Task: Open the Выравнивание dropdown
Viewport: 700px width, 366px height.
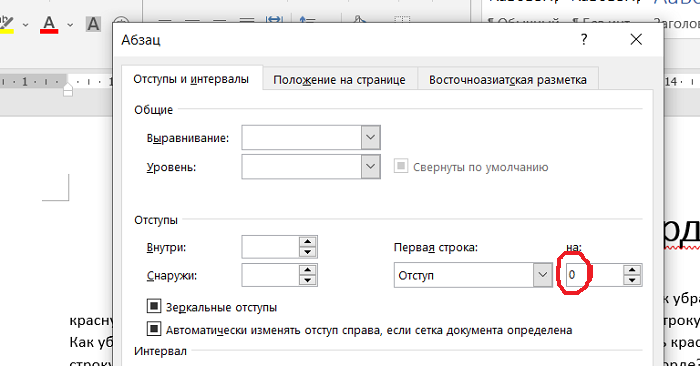Action: tap(371, 137)
